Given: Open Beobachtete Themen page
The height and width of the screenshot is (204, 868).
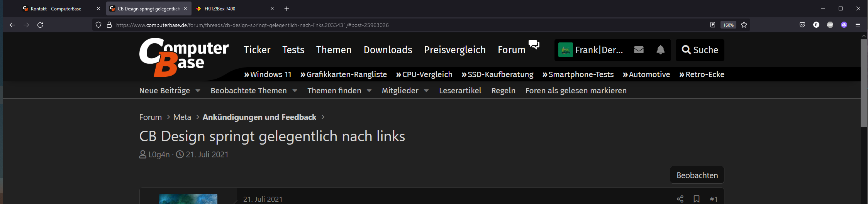Looking at the screenshot, I should coord(249,91).
